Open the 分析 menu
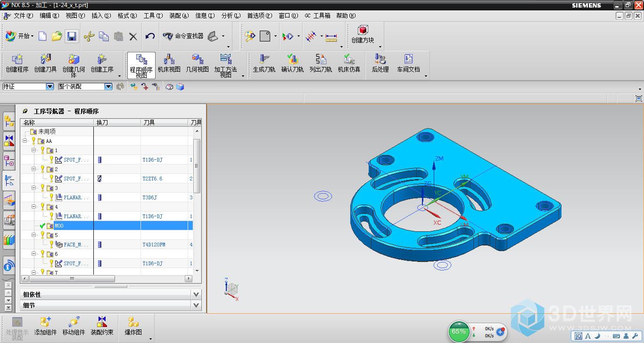 click(231, 16)
